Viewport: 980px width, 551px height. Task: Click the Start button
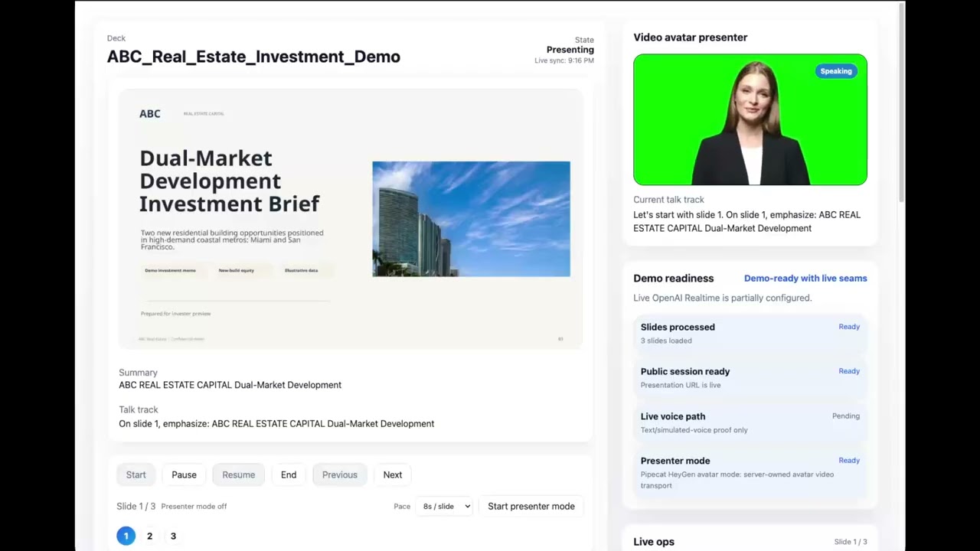tap(136, 474)
